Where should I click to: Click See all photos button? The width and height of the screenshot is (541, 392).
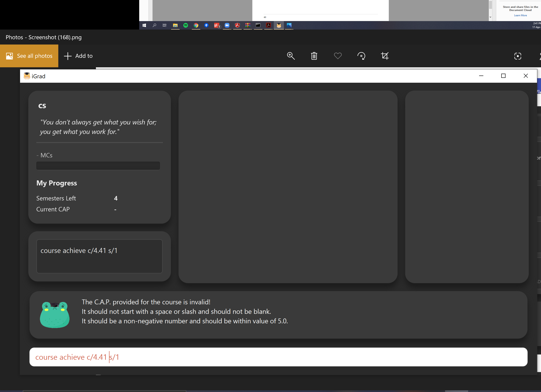29,56
